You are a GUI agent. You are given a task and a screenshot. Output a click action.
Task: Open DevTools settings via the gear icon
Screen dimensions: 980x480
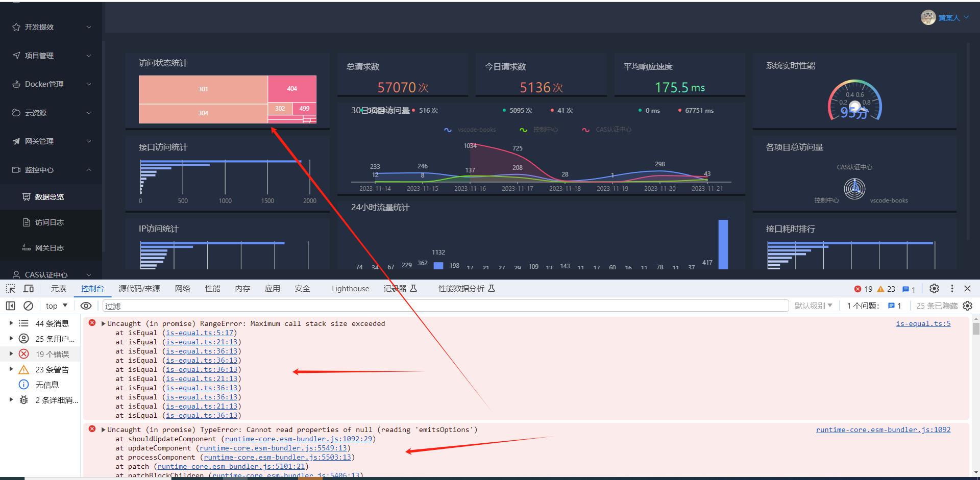934,288
